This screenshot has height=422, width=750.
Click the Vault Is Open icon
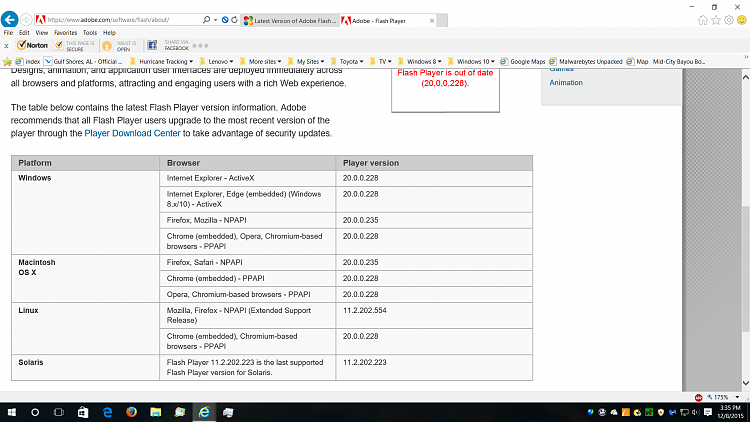[107, 46]
